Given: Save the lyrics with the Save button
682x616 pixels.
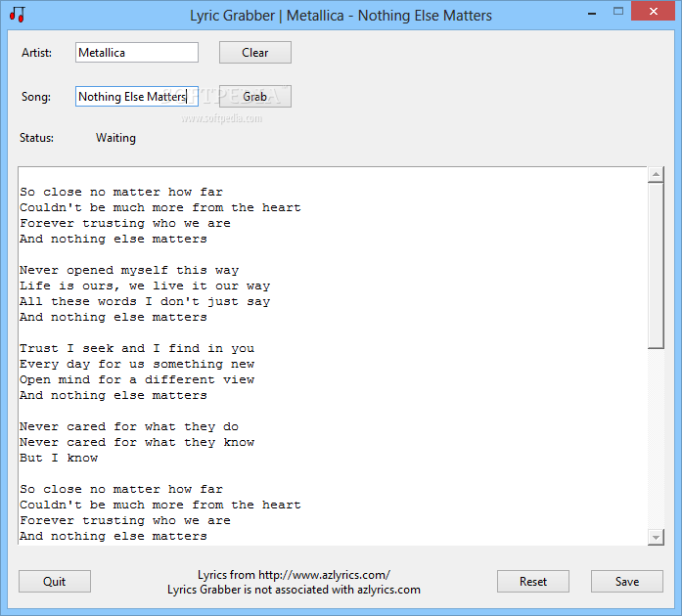Looking at the screenshot, I should coord(627,582).
